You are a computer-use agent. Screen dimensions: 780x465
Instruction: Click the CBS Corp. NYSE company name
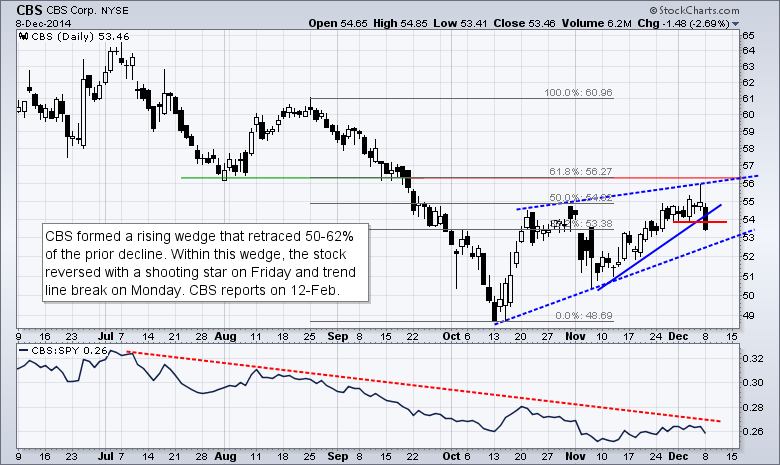tap(88, 10)
